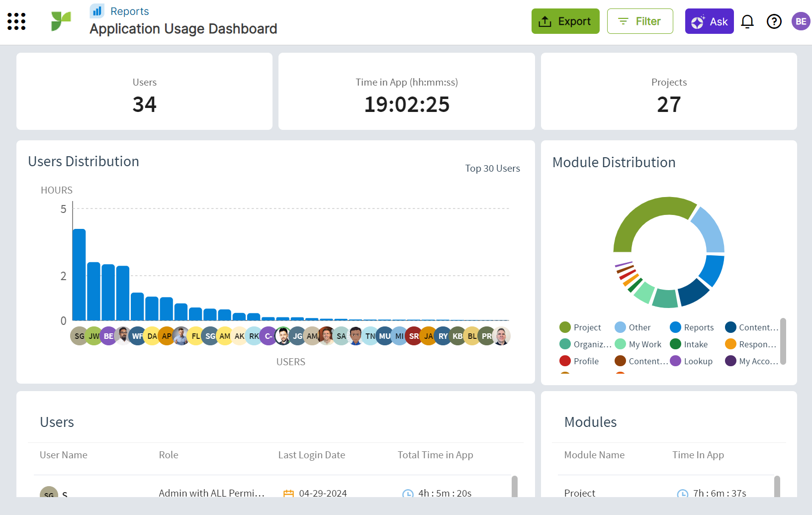Open the Filter options
This screenshot has width=812, height=515.
point(640,21)
